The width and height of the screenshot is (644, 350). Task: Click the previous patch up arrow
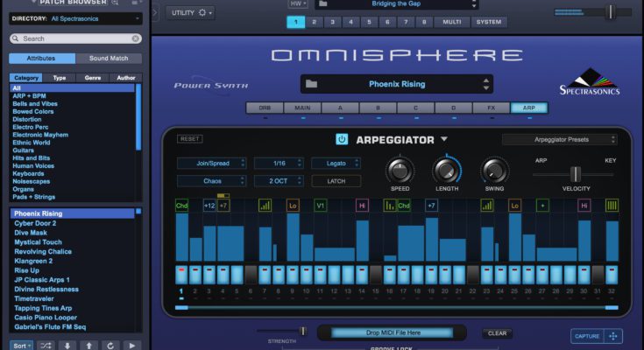click(x=88, y=345)
